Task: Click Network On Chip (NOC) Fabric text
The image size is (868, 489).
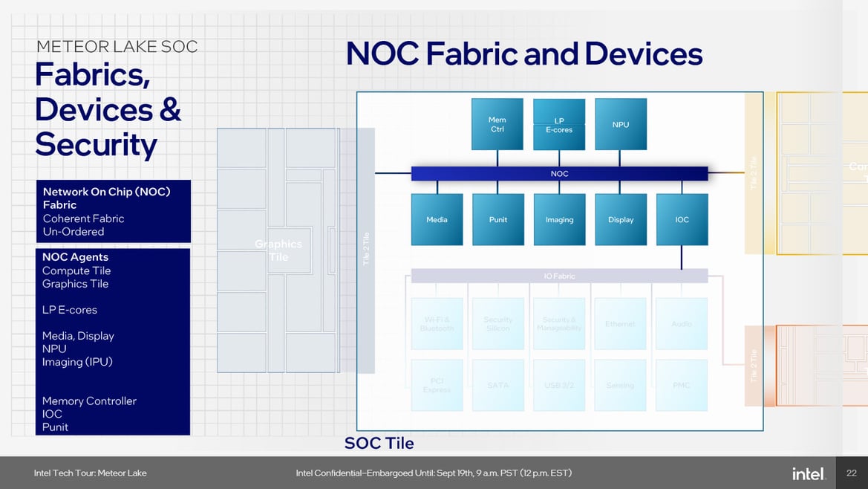Action: point(107,198)
